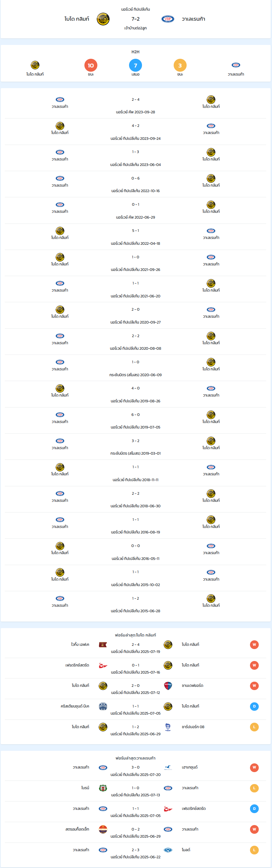Open the 0-6 result from 2022-10-16
Screen dimensions: 272x868
point(135,184)
